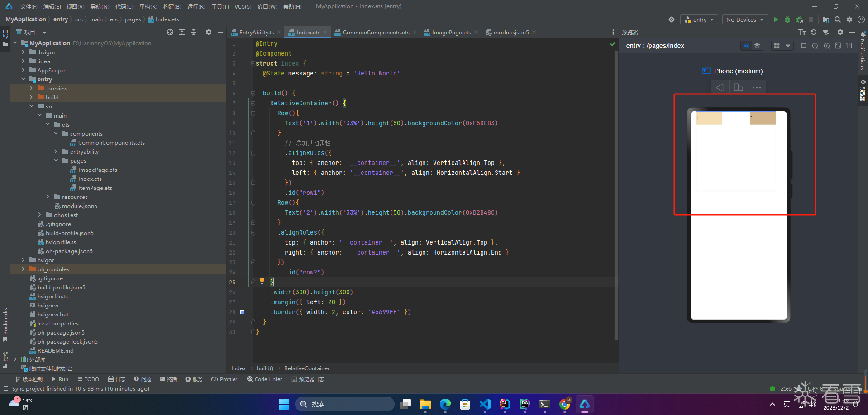Open Run tool window button

pyautogui.click(x=60, y=379)
